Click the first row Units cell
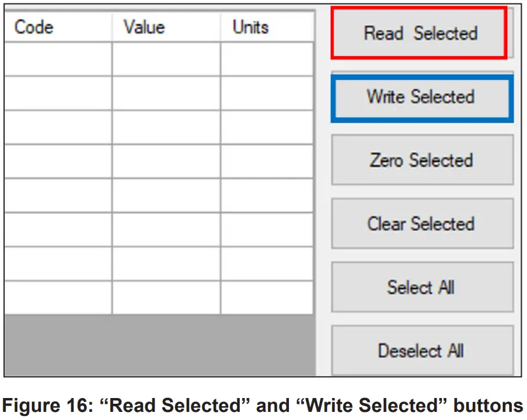The height and width of the screenshot is (420, 527). [266, 59]
